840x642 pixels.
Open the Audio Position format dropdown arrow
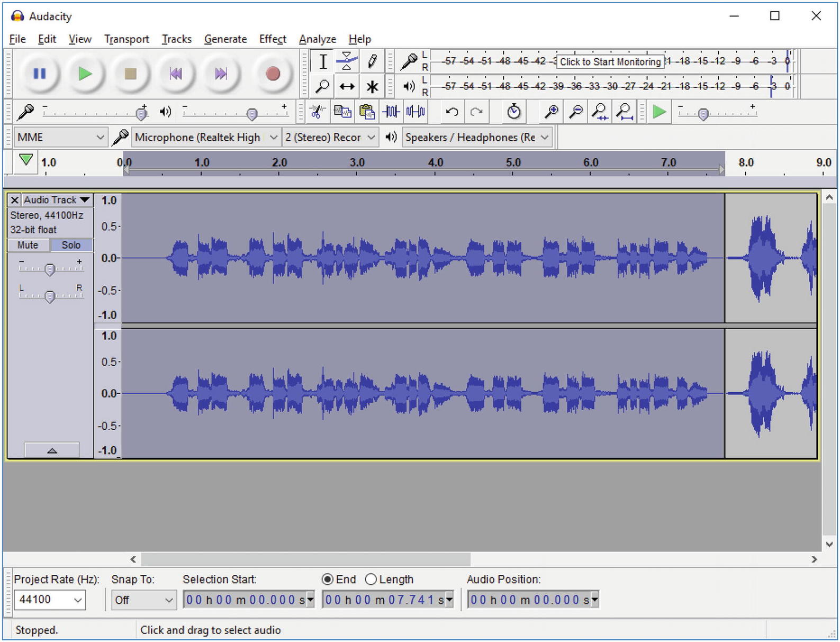coord(594,600)
